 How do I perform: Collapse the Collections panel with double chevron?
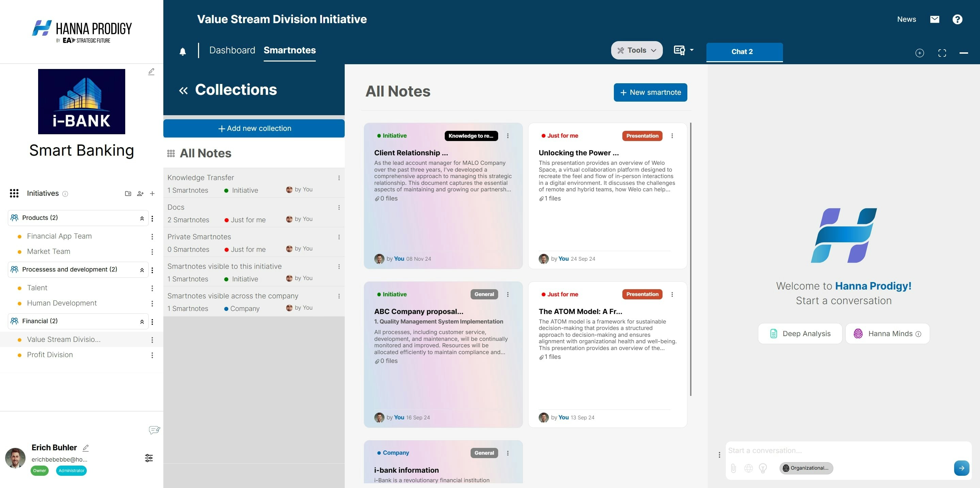[183, 90]
